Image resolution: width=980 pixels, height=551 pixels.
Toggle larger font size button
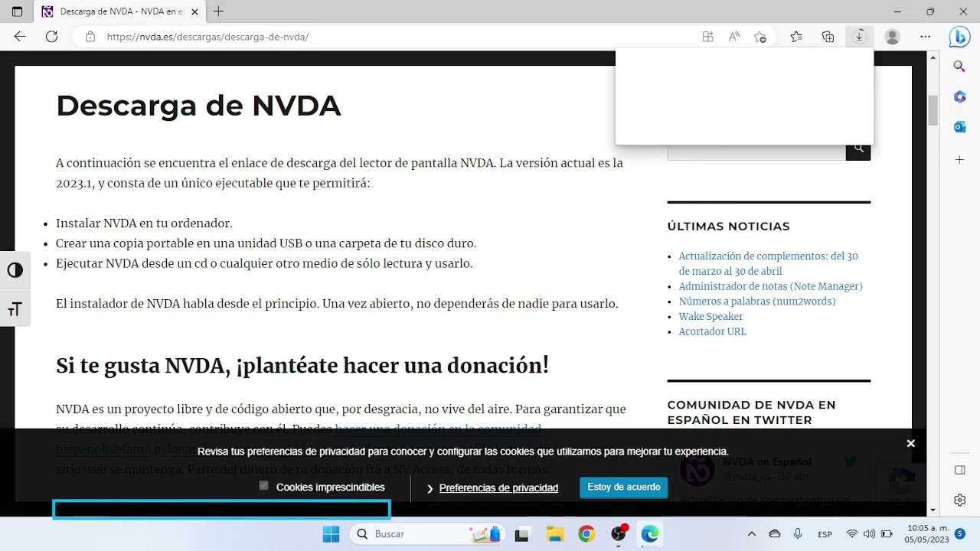point(15,308)
